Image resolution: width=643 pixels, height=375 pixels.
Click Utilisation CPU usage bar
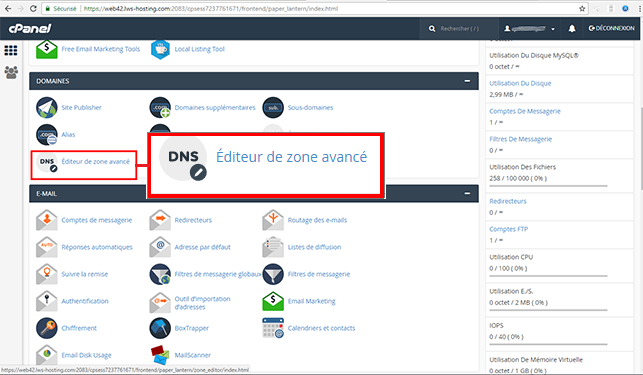click(x=548, y=276)
